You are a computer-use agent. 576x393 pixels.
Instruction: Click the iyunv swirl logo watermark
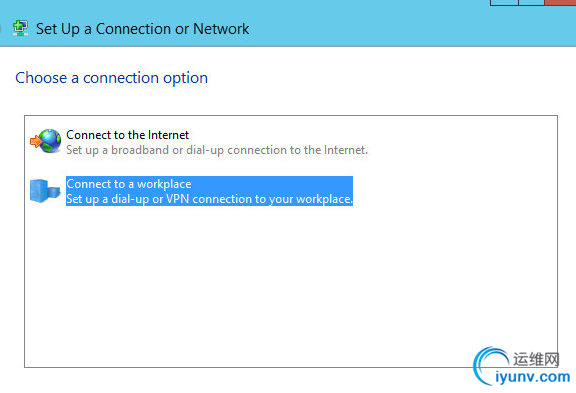pos(490,365)
